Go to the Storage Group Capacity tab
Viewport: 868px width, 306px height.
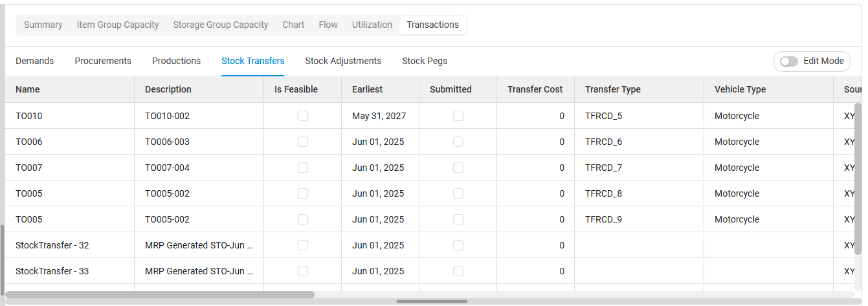coord(220,25)
